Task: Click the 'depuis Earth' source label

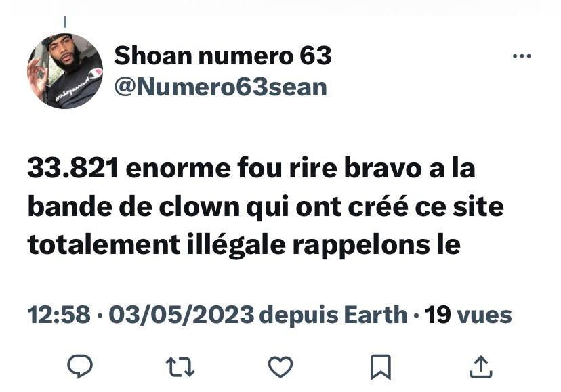Action: tap(333, 315)
